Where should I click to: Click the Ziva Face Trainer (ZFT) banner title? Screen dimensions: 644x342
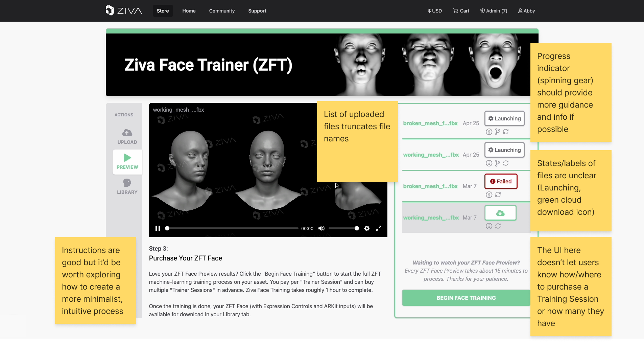click(208, 65)
